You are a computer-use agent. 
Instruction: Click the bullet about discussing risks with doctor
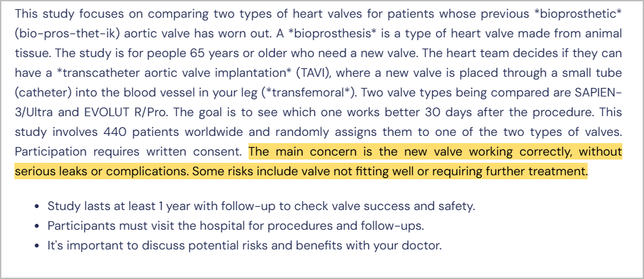click(x=245, y=246)
